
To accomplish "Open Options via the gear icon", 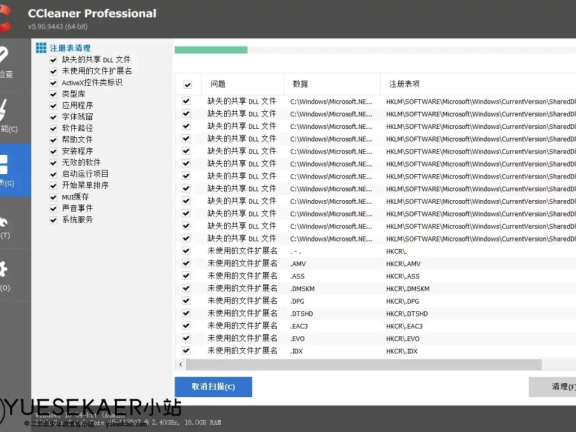I will 3,269.
